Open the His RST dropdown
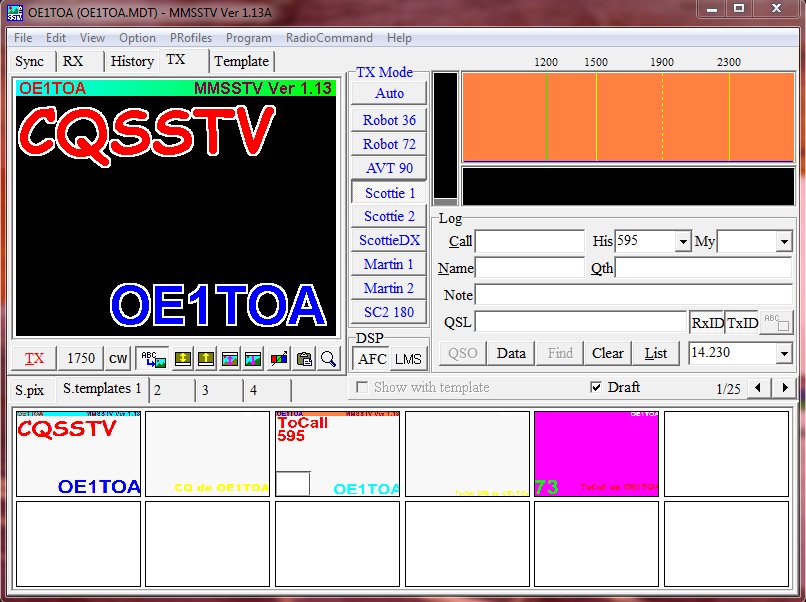This screenshot has height=602, width=806. 683,242
